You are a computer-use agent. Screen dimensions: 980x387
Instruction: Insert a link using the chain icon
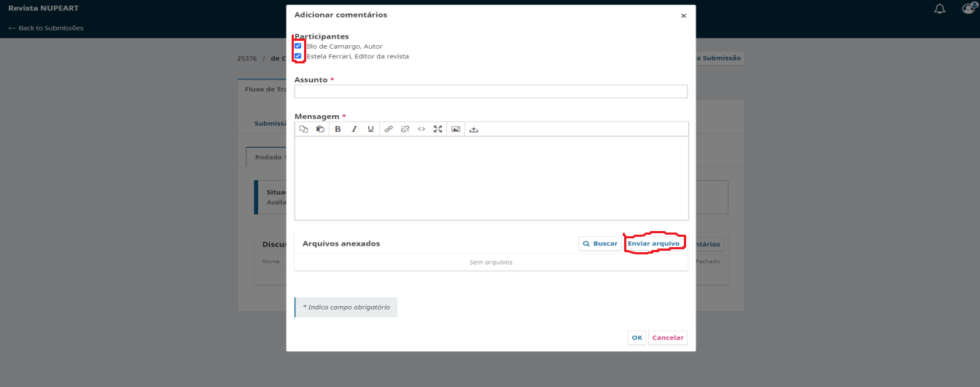click(x=389, y=129)
